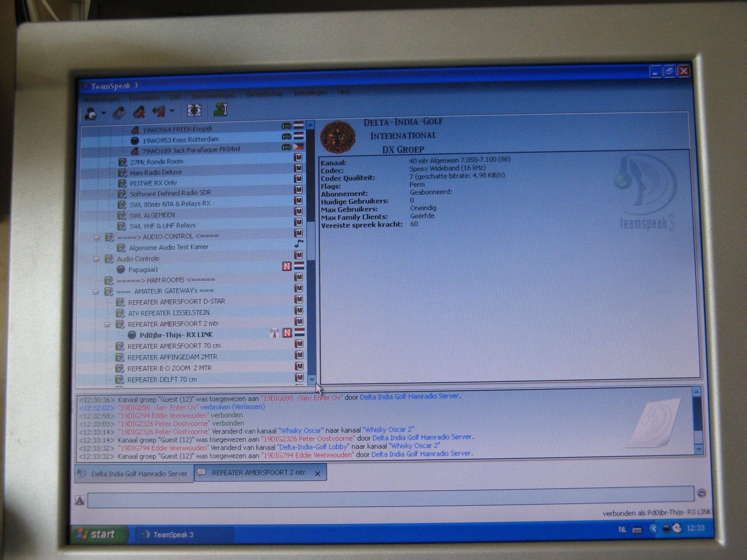The width and height of the screenshot is (747, 560).
Task: Switch to Delta India Golf Hamradio Server tab
Action: point(134,473)
